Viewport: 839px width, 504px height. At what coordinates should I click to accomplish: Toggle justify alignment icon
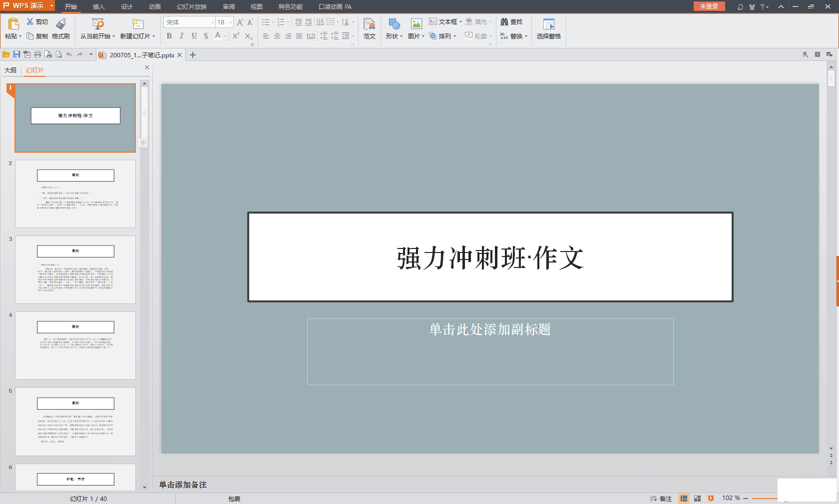click(299, 36)
